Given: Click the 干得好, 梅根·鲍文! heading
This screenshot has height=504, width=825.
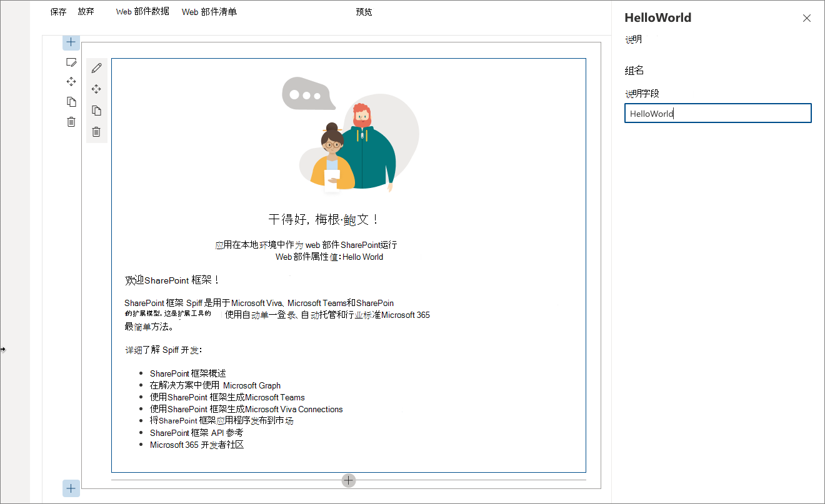Looking at the screenshot, I should [324, 219].
